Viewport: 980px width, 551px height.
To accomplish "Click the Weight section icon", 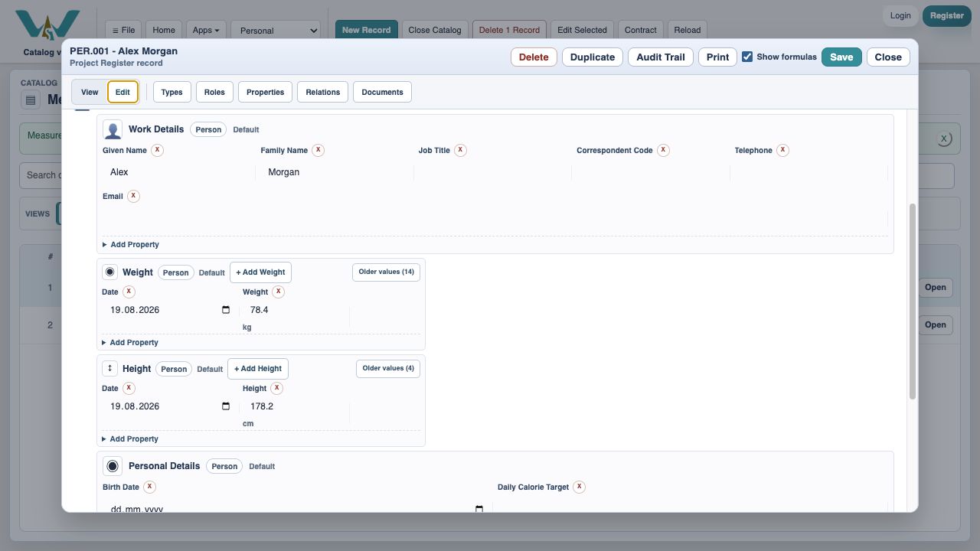I will pos(109,272).
